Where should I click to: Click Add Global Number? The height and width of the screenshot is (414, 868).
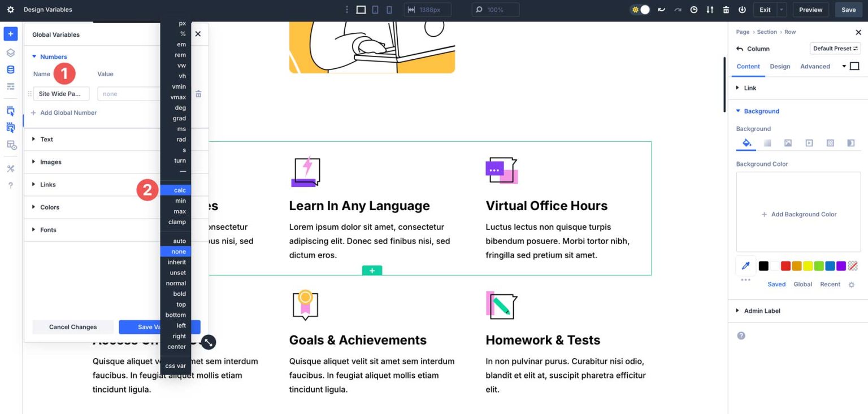63,112
